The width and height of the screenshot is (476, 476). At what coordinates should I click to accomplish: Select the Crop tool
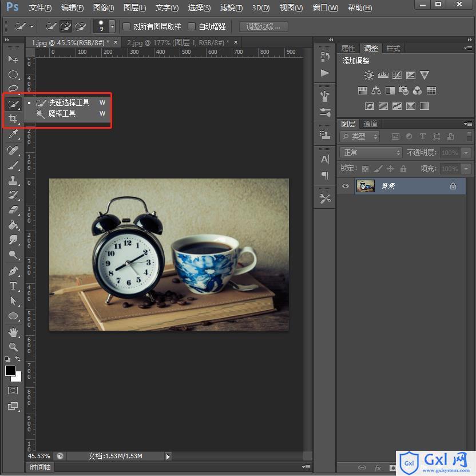point(13,118)
